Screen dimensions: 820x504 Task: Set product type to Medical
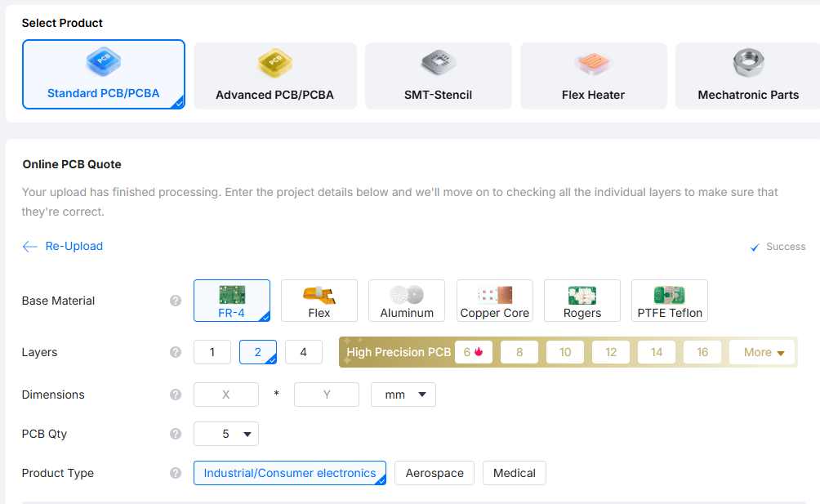click(515, 473)
